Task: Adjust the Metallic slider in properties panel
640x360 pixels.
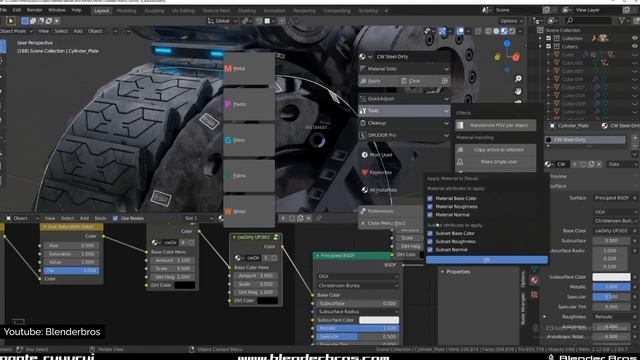Action: pos(611,287)
